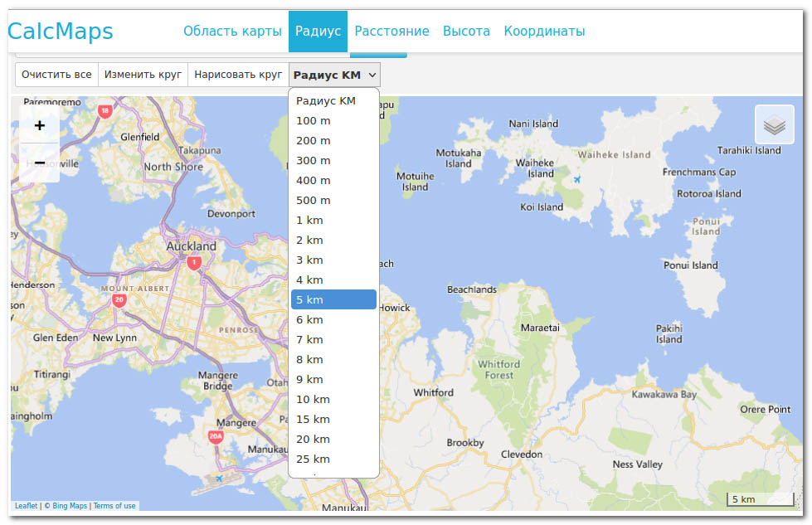Follow the Bing Maps link

click(70, 506)
